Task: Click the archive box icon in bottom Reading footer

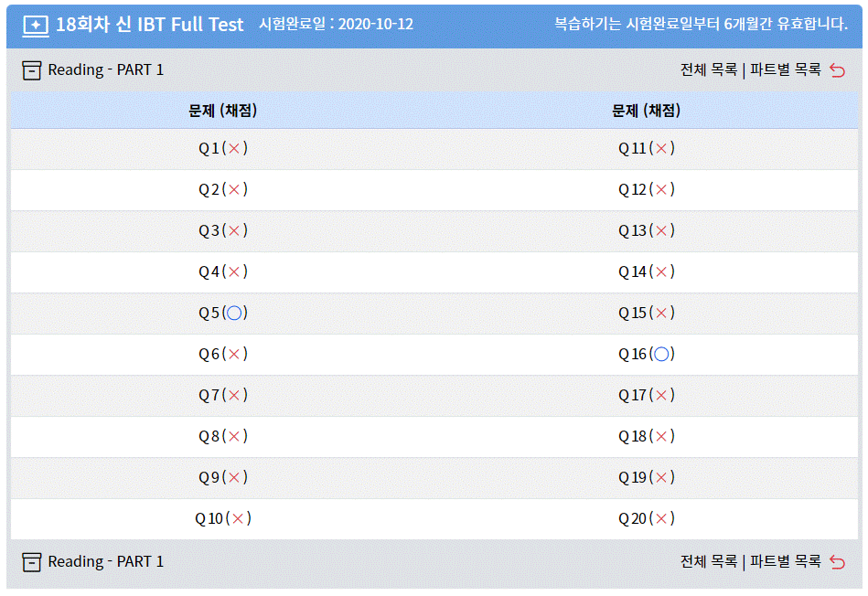Action: [x=31, y=562]
